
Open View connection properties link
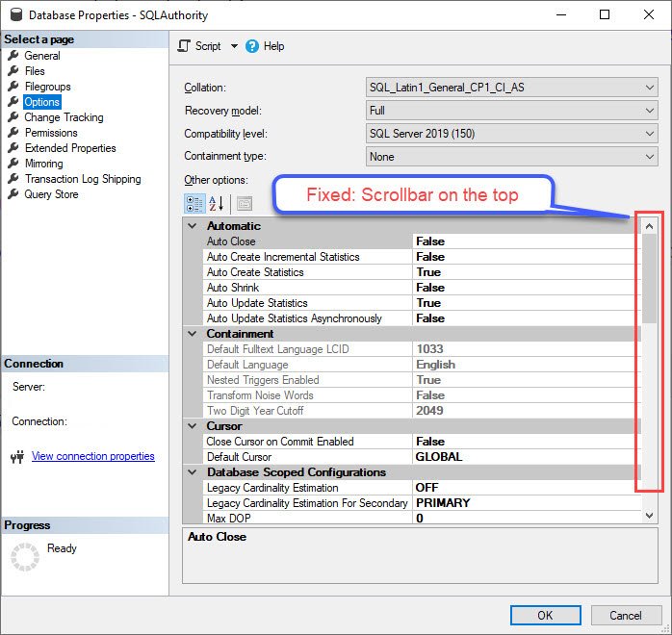pyautogui.click(x=93, y=456)
